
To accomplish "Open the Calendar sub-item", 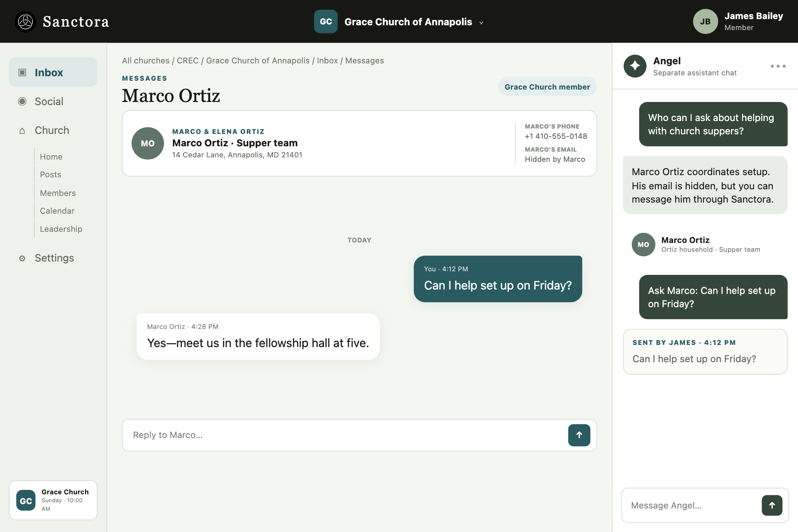I will (x=57, y=211).
